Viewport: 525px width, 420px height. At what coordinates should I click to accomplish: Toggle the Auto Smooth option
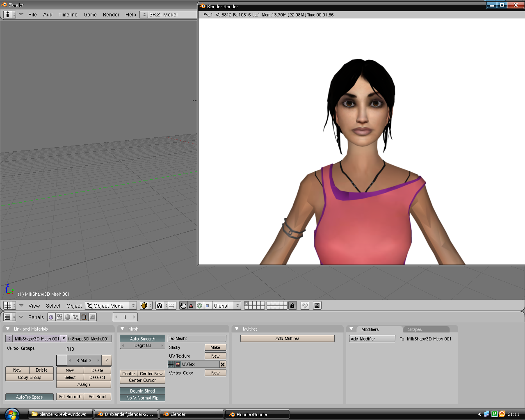pyautogui.click(x=142, y=339)
